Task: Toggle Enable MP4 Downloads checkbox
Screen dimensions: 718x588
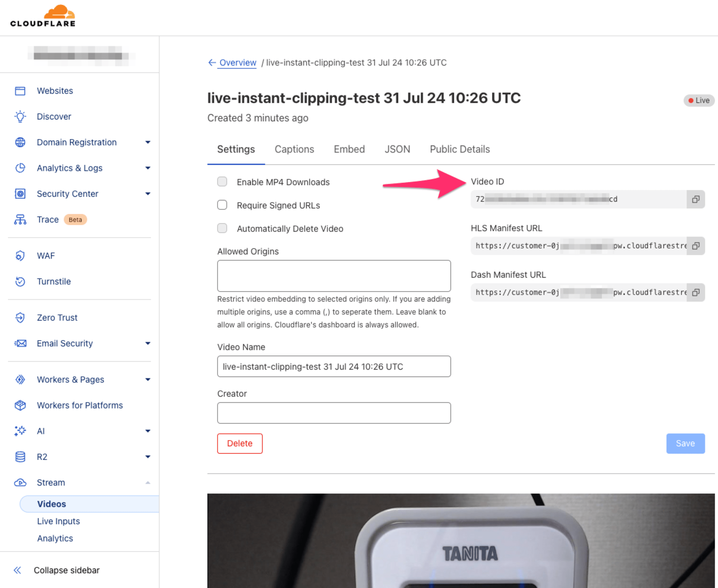Action: tap(222, 182)
